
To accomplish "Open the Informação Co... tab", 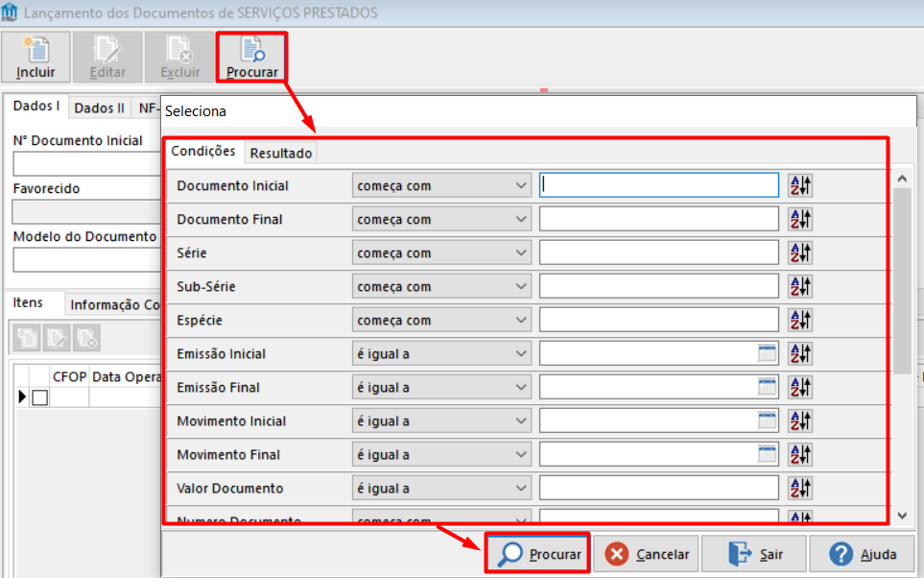I will coord(115,305).
